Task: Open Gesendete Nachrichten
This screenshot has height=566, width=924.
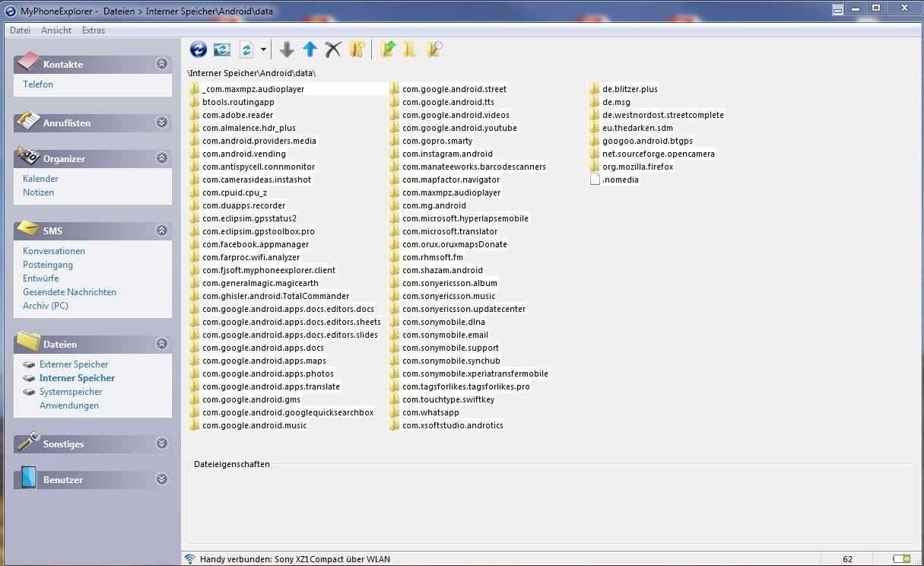Action: pyautogui.click(x=69, y=292)
